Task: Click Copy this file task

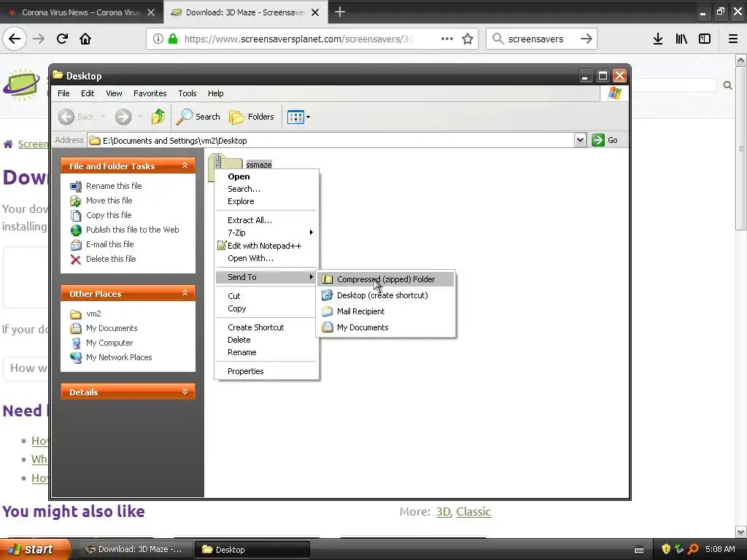Action: click(109, 215)
